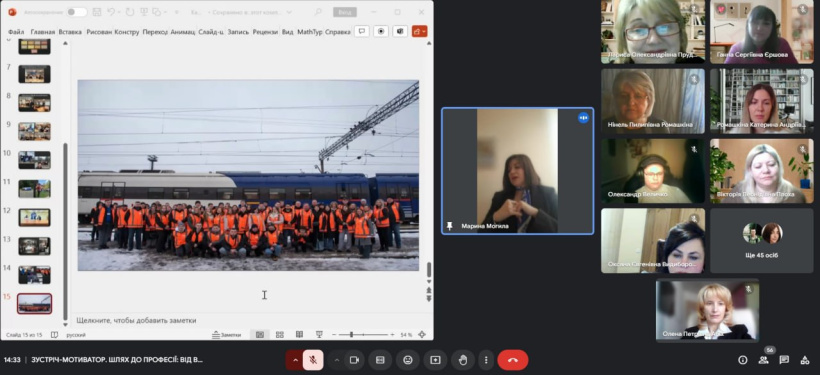Viewport: 820px width, 375px height.
Task: Turn on camera in the meeting controls
Action: (x=354, y=360)
